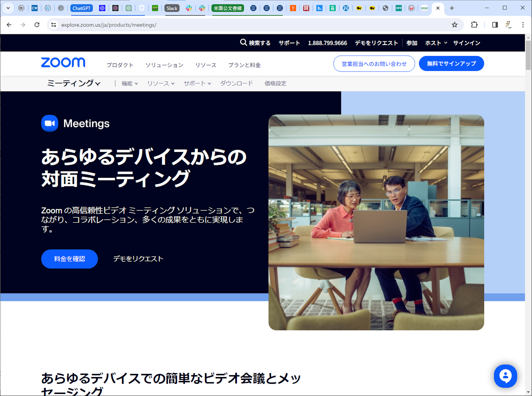This screenshot has height=396, width=532.
Task: Click the 料金を確認 button
Action: 69,259
